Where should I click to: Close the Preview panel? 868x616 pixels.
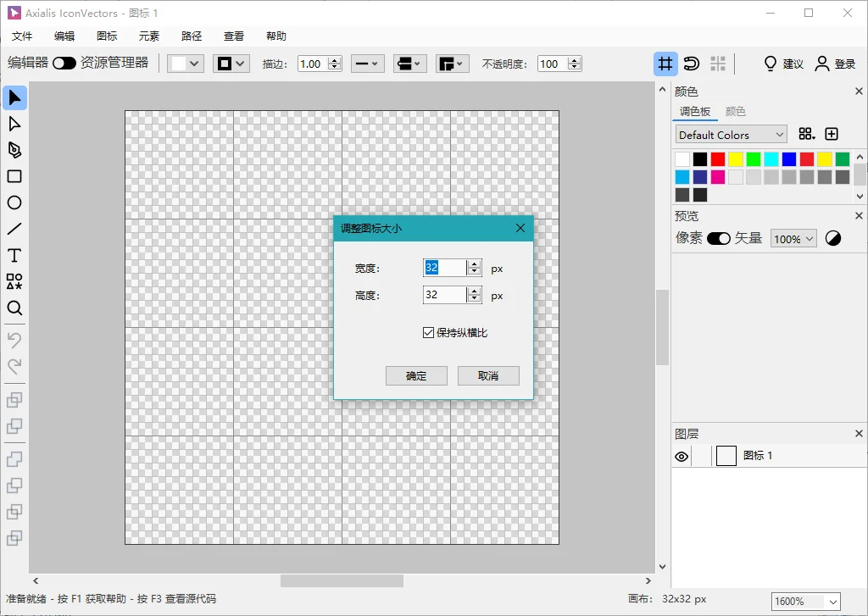tap(860, 216)
